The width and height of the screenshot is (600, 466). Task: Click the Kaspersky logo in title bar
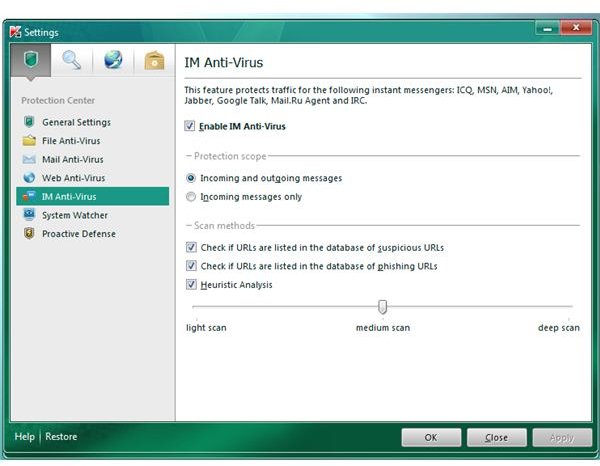(15, 32)
